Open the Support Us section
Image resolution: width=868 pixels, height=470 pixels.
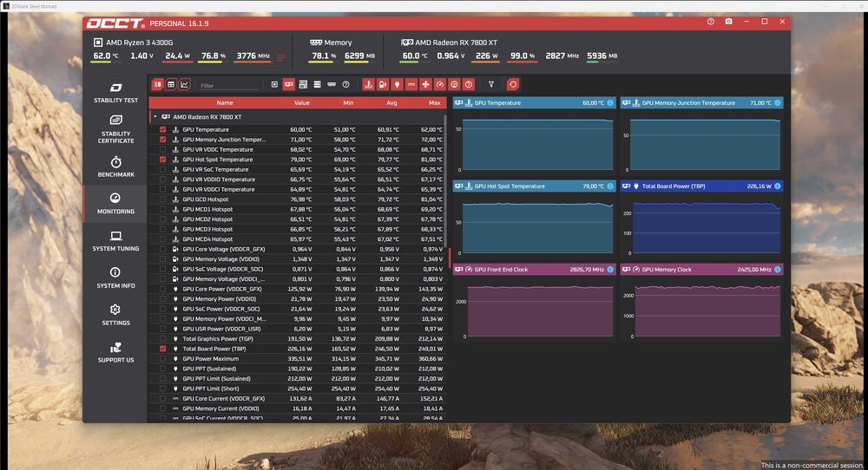tap(115, 352)
